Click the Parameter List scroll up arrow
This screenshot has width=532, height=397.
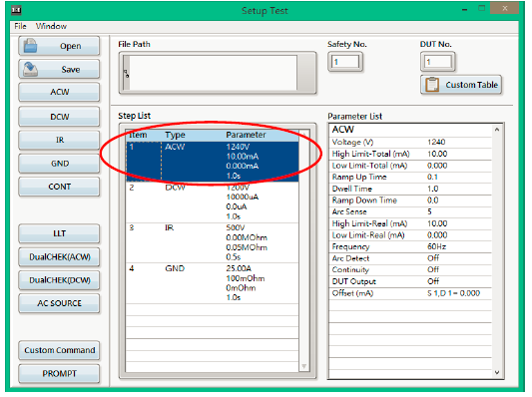[497, 130]
